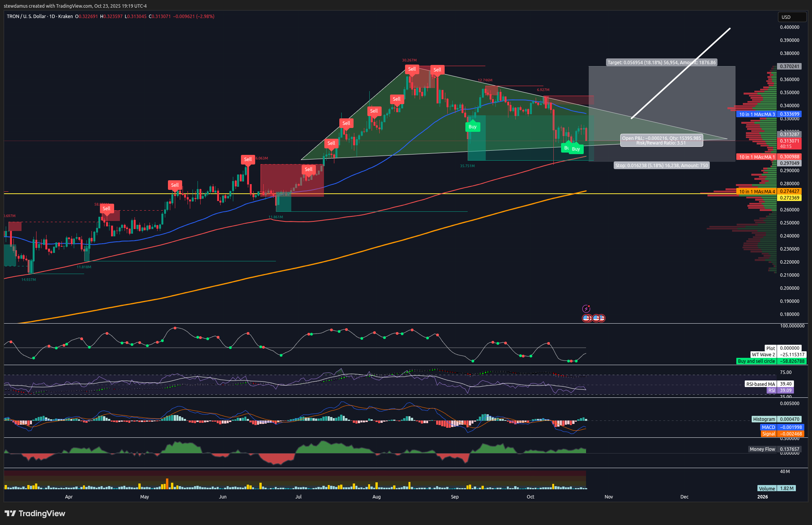Click the TRON / U. S. Dollar symbol title

click(26, 17)
